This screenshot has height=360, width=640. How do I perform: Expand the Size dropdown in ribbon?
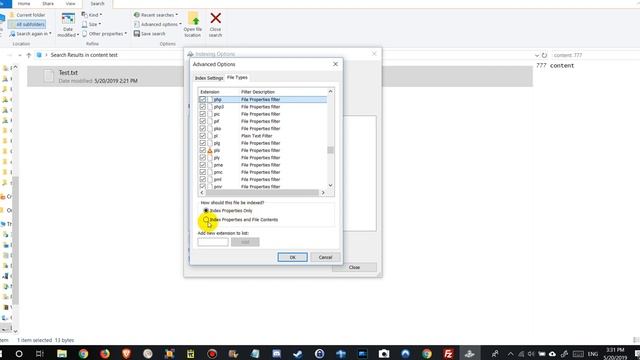click(x=91, y=24)
